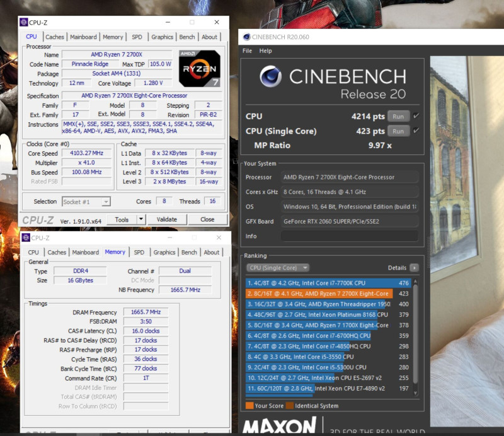
Task: Click the Processor field in Your System
Action: (x=350, y=177)
